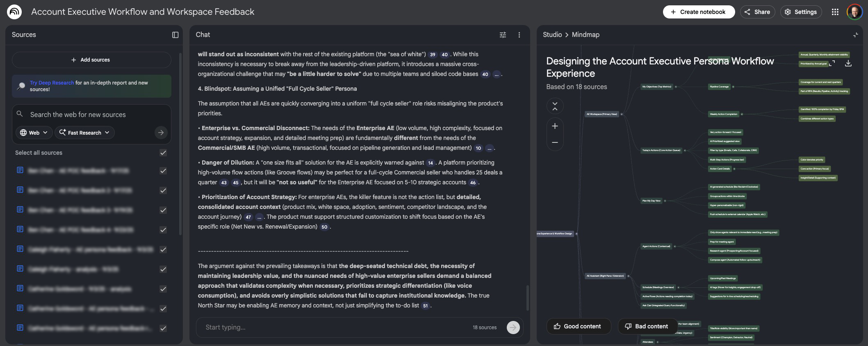This screenshot has height=346, width=868.
Task: Select the Pipeline Coverage mindmap node
Action: pyautogui.click(x=719, y=87)
